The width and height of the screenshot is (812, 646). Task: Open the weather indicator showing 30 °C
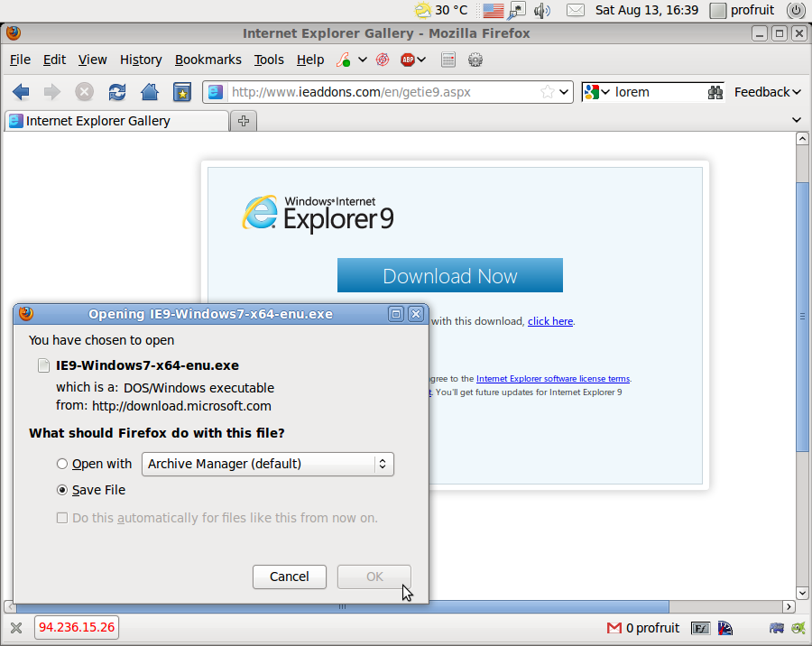pyautogui.click(x=440, y=10)
